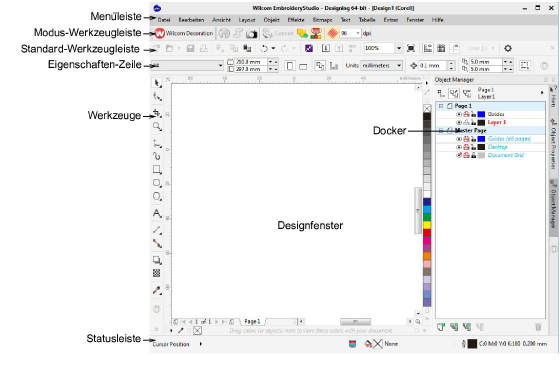The width and height of the screenshot is (560, 368).
Task: Select the Ellipse tool
Action: pyautogui.click(x=156, y=183)
